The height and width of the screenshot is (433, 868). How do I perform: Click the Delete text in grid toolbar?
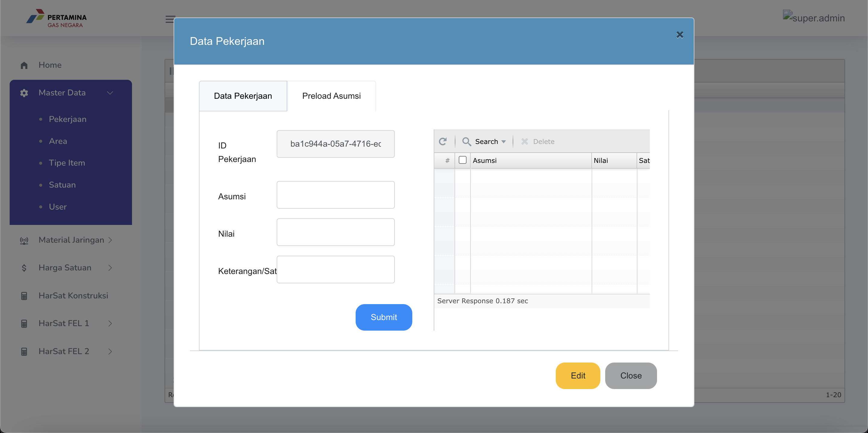coord(543,142)
